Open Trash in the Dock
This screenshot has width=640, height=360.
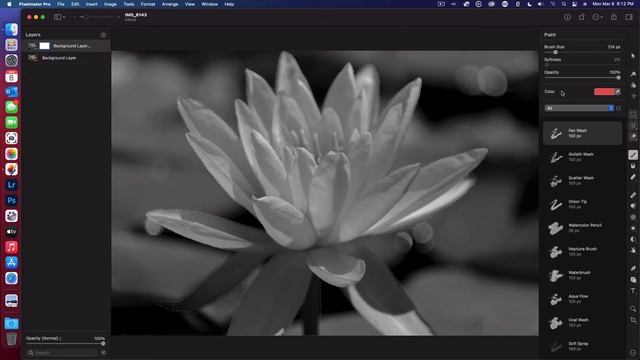(x=11, y=339)
